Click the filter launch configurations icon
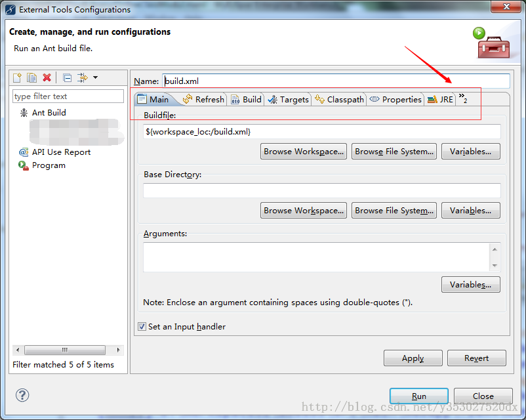This screenshot has width=526, height=420. (82, 77)
